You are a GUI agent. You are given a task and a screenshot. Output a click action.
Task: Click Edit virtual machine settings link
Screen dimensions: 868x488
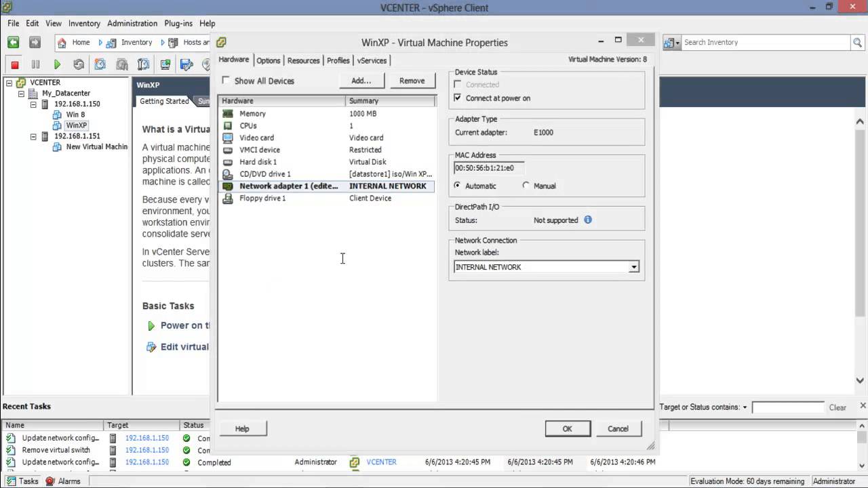click(x=184, y=346)
